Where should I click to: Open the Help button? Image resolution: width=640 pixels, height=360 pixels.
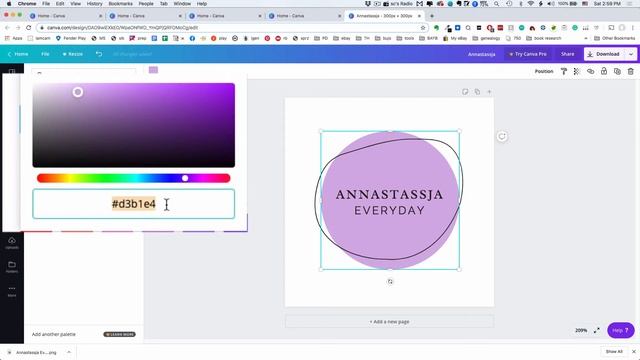(x=621, y=330)
